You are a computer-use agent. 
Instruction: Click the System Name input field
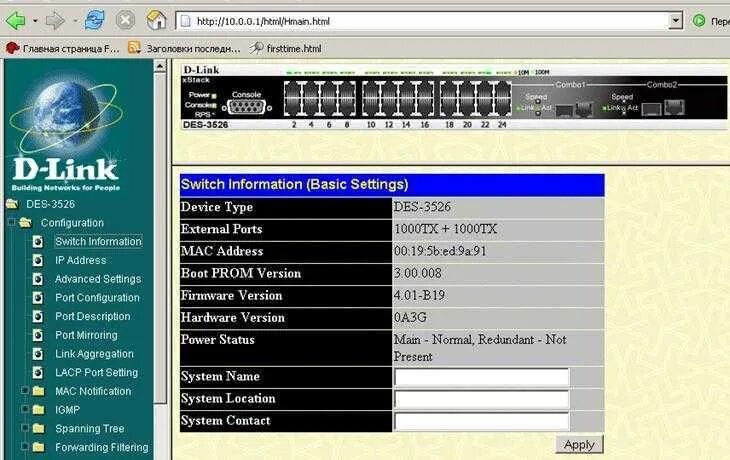coord(481,377)
